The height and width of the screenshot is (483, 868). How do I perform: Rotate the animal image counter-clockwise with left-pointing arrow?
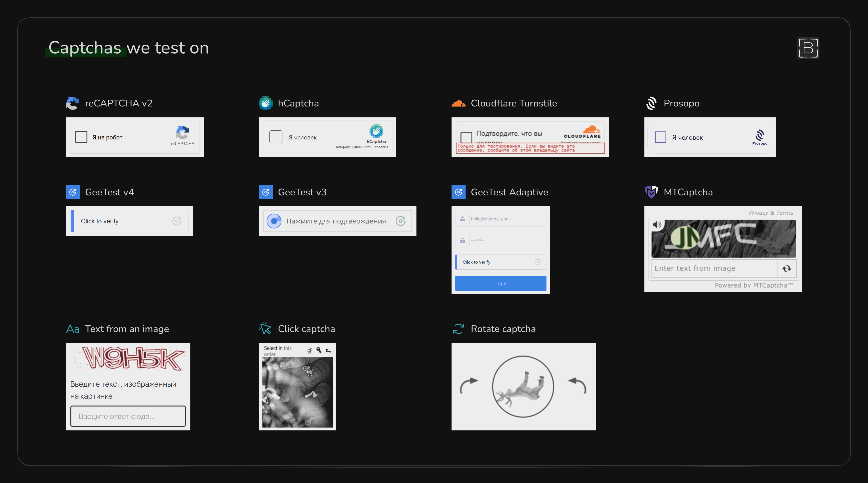(x=578, y=386)
